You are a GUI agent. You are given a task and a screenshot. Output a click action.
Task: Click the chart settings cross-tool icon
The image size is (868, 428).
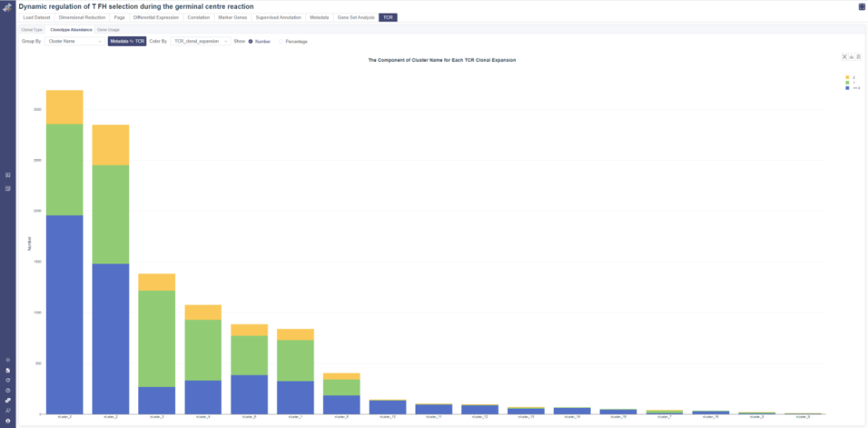(x=845, y=57)
